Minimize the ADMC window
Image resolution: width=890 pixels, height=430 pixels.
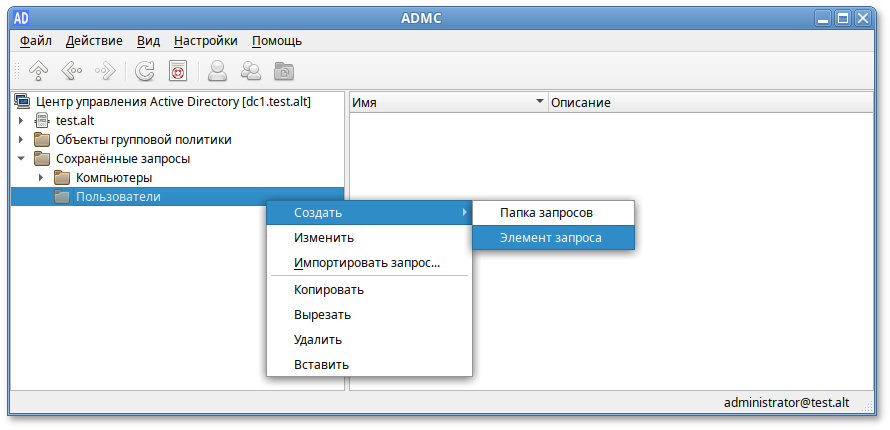click(x=823, y=19)
